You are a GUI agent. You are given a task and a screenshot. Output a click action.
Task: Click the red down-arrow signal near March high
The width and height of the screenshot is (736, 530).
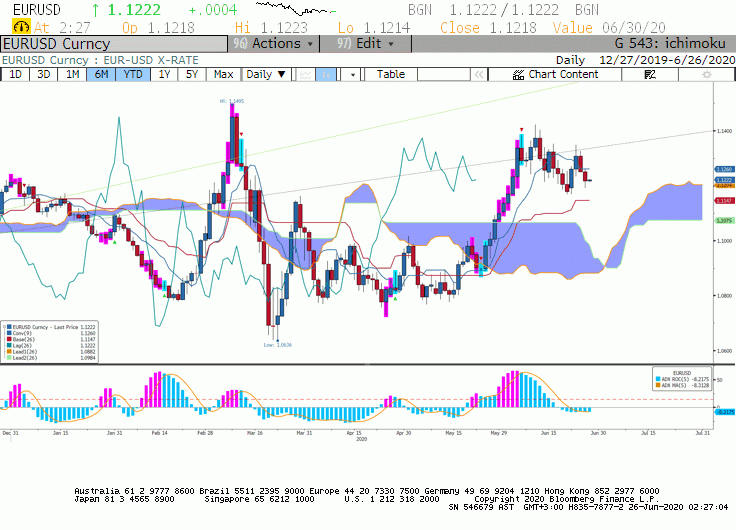(x=241, y=134)
